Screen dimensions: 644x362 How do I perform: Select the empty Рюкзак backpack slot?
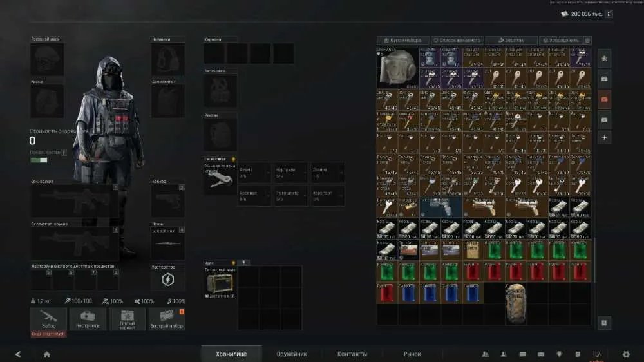[x=220, y=135]
